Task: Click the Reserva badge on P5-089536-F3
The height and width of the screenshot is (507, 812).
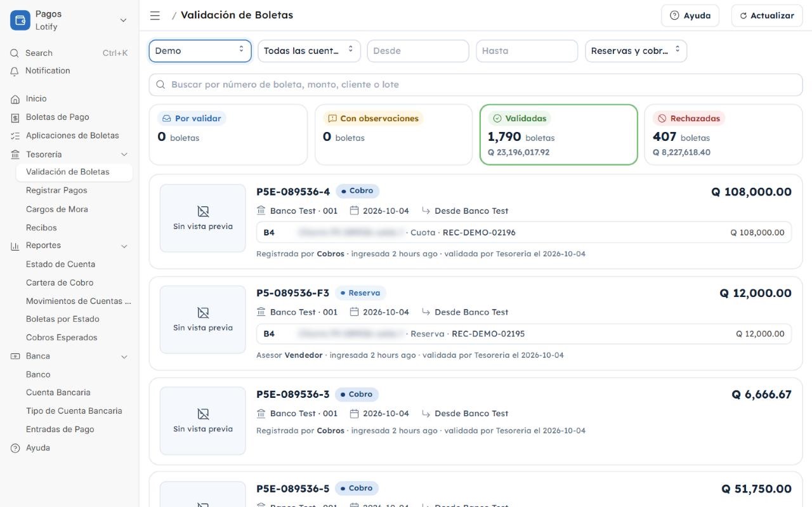Action: click(360, 293)
